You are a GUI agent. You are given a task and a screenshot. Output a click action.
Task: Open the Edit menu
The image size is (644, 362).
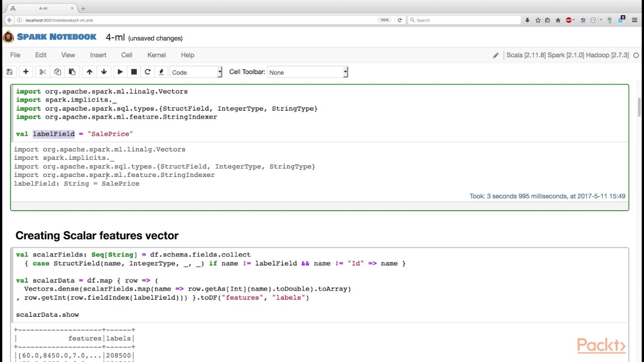[x=41, y=55]
